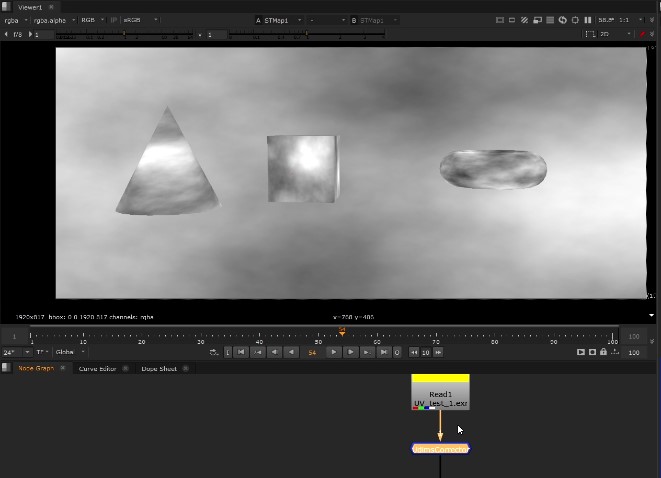Select the Read1 node
This screenshot has height=478, width=661.
click(440, 394)
